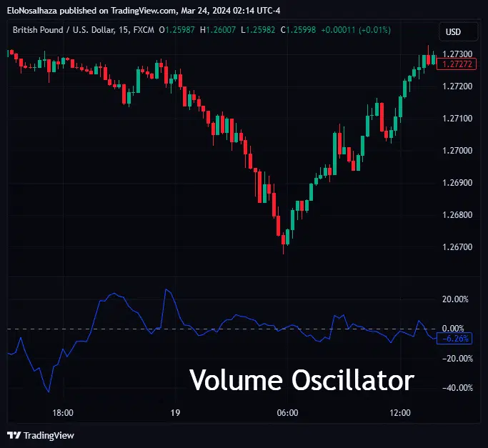Click the -40.00% oscillator scale label
Screen dimensions: 488x448
pyautogui.click(x=455, y=388)
